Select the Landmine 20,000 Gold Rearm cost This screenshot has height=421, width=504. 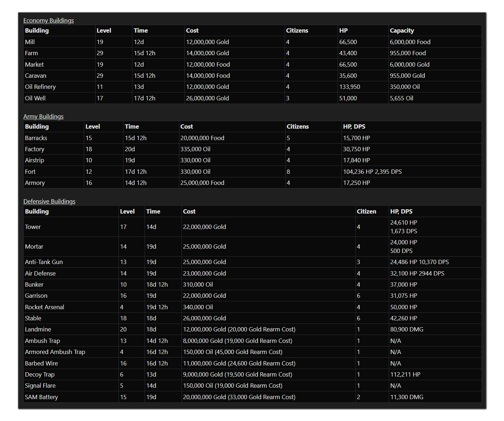pos(262,329)
